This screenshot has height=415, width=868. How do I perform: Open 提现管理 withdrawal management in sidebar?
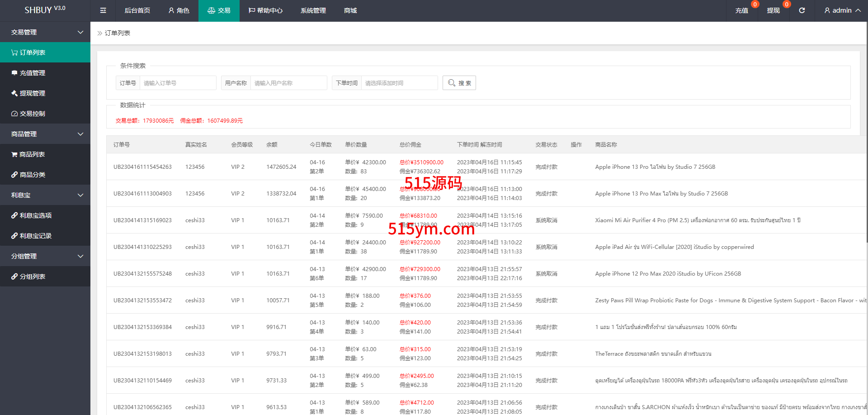[x=32, y=93]
